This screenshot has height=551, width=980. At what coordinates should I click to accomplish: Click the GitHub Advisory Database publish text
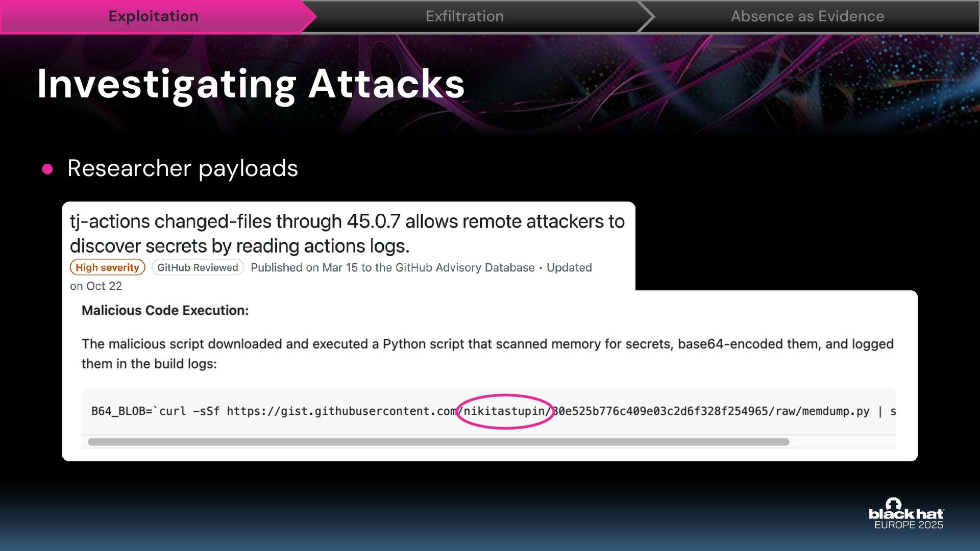392,267
